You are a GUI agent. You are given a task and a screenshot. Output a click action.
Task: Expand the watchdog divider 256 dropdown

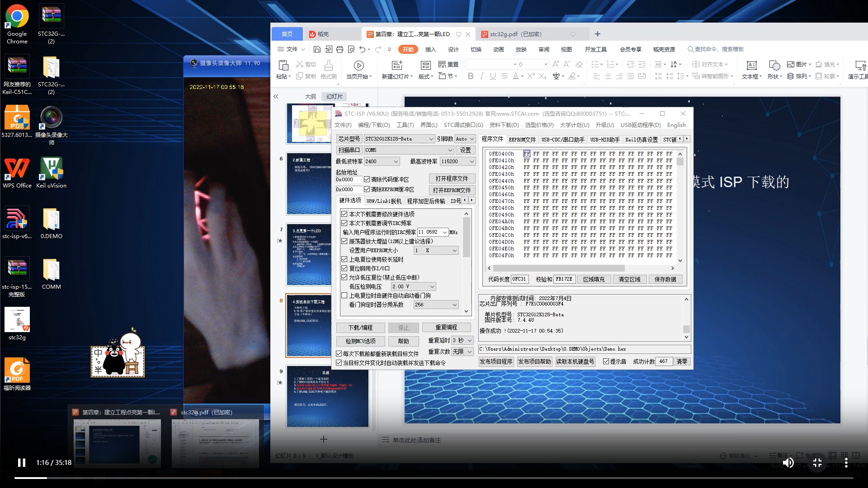[x=455, y=305]
